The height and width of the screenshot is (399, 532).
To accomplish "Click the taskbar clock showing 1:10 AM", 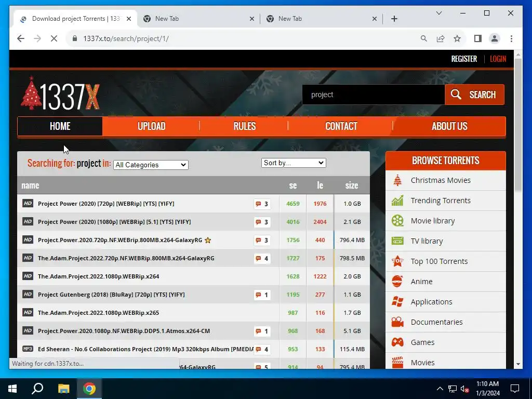I will point(487,389).
